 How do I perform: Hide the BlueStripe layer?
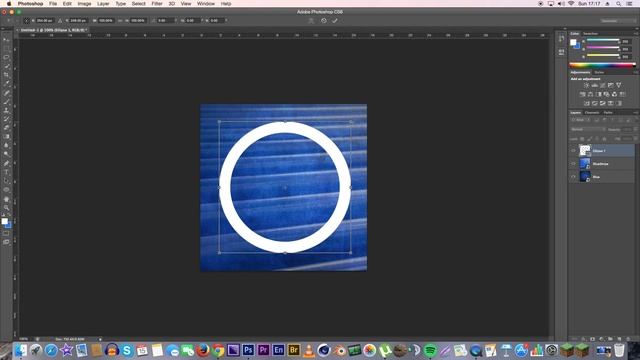coord(573,164)
